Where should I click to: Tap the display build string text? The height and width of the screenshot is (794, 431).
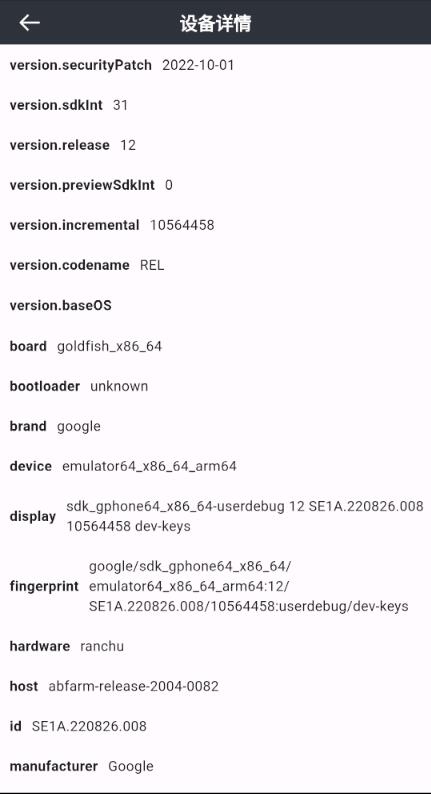coord(245,517)
